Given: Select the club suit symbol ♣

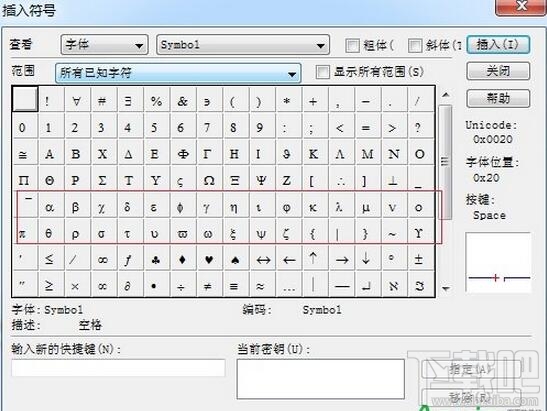Looking at the screenshot, I should (156, 259).
